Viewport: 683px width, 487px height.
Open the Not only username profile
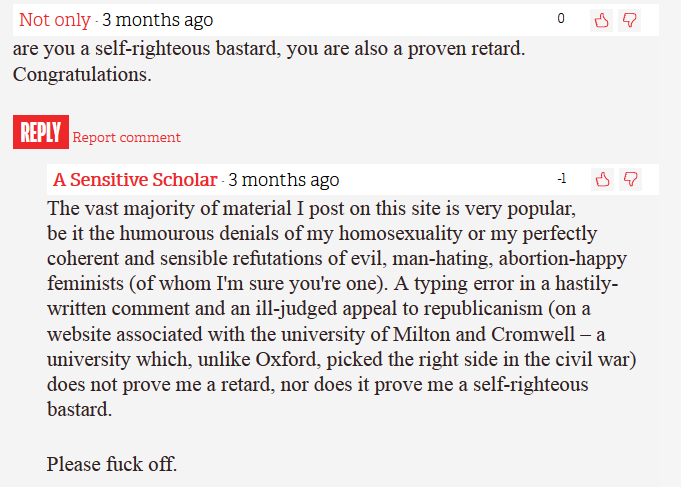click(x=55, y=20)
